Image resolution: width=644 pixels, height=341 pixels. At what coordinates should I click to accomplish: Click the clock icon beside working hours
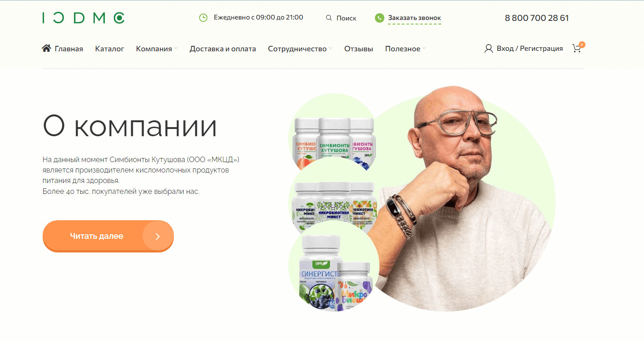tap(203, 18)
